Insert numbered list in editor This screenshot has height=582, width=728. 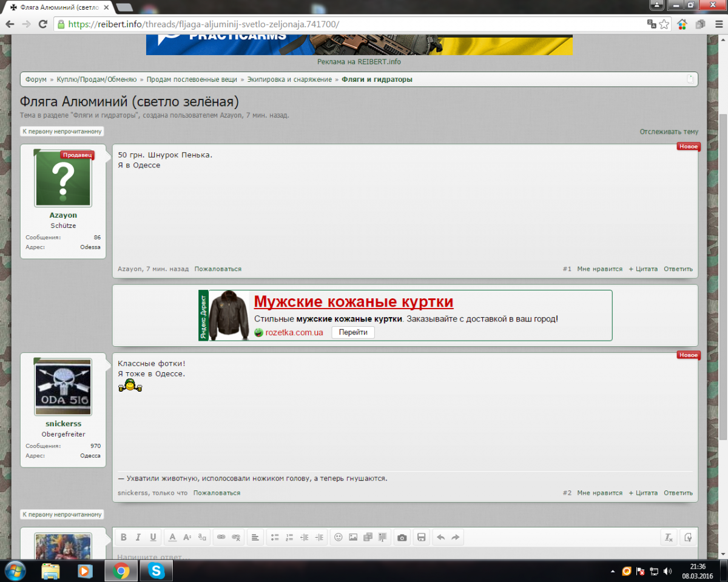289,537
